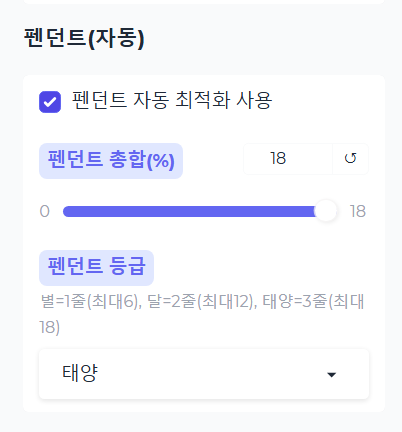Click the dropdown caret icon next to 태양
The image size is (402, 432).
[x=331, y=375]
